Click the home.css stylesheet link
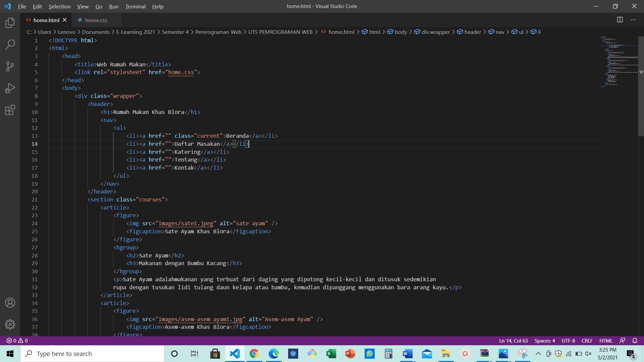644x362 pixels. click(x=181, y=72)
